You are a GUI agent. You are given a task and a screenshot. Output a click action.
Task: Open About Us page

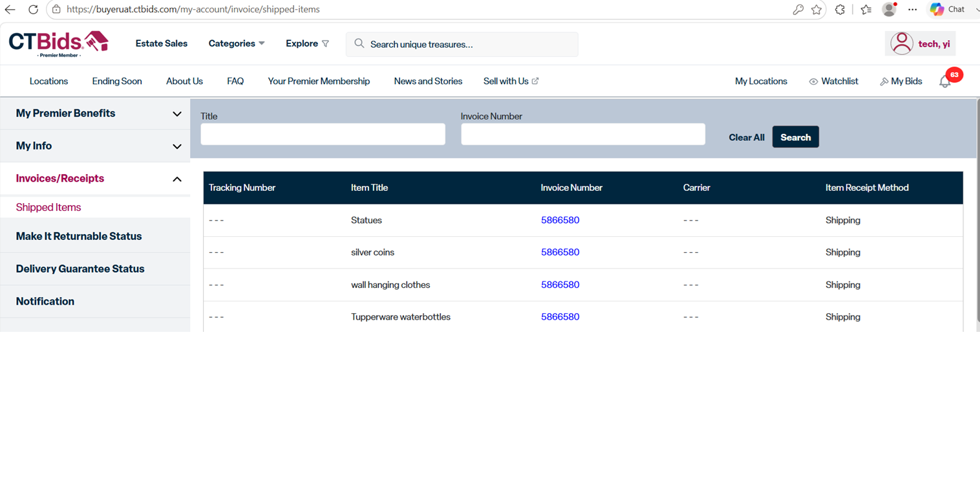click(184, 81)
